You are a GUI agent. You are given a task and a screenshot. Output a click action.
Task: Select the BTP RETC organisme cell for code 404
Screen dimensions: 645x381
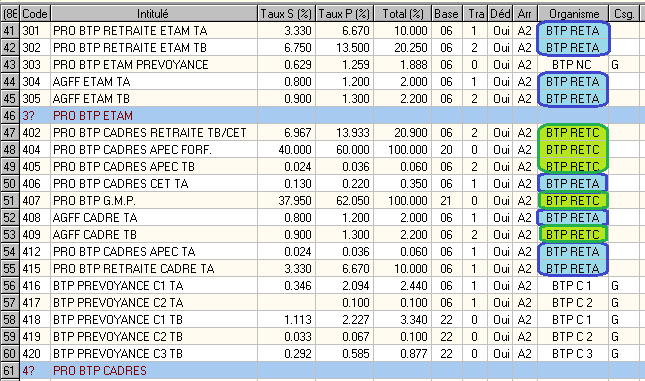tap(573, 150)
